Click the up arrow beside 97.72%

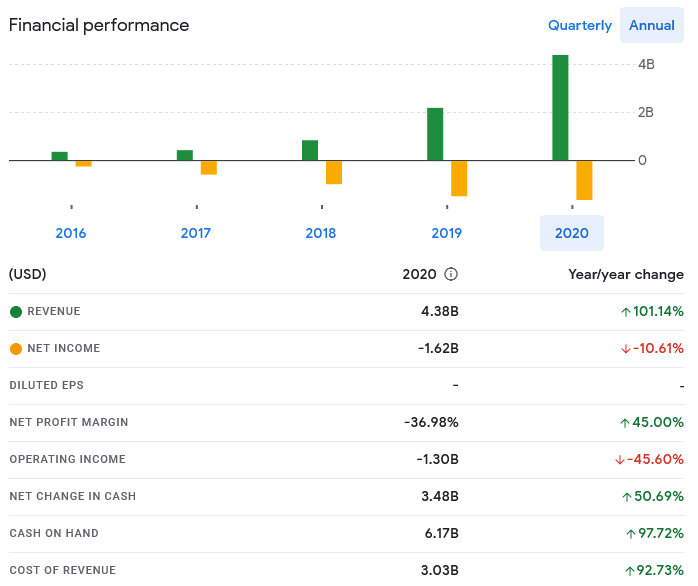tap(630, 534)
